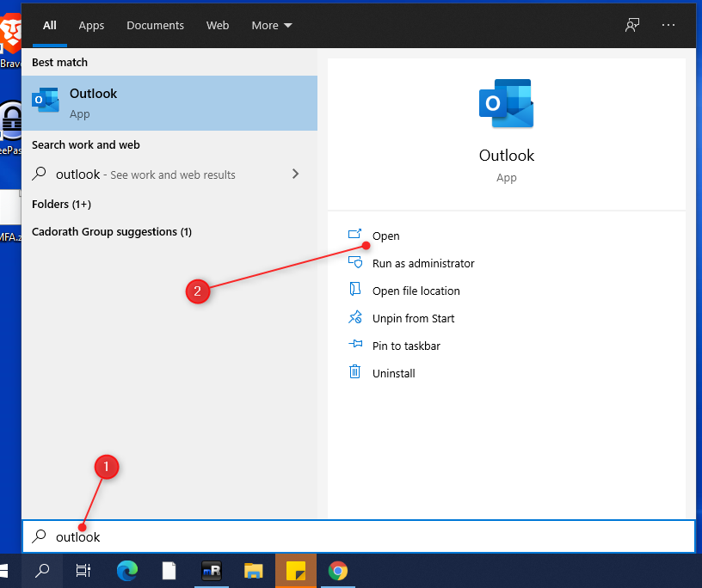Image resolution: width=702 pixels, height=588 pixels.
Task: Click the taskbar Search magnifier button
Action: [42, 571]
